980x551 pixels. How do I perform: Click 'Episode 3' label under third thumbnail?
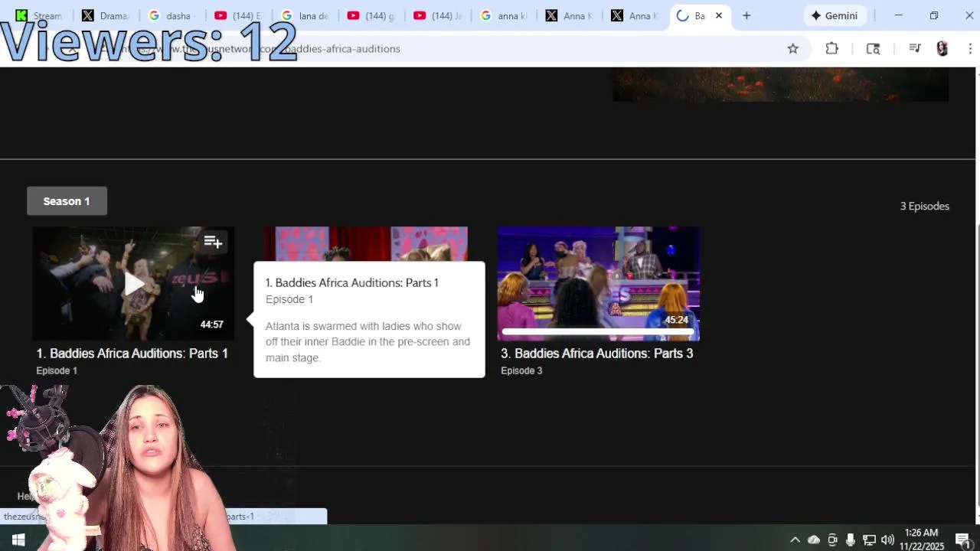point(521,370)
